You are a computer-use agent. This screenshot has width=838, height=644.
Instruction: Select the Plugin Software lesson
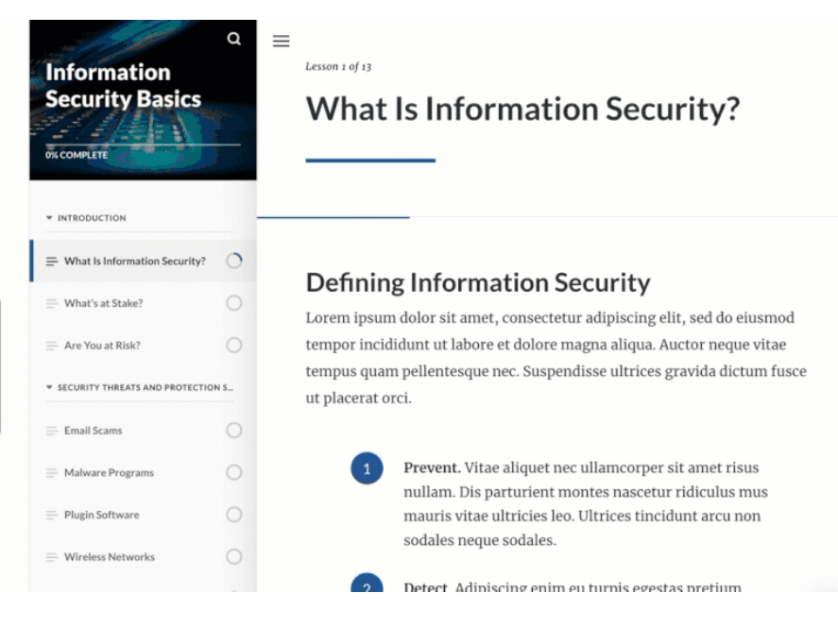point(144,515)
